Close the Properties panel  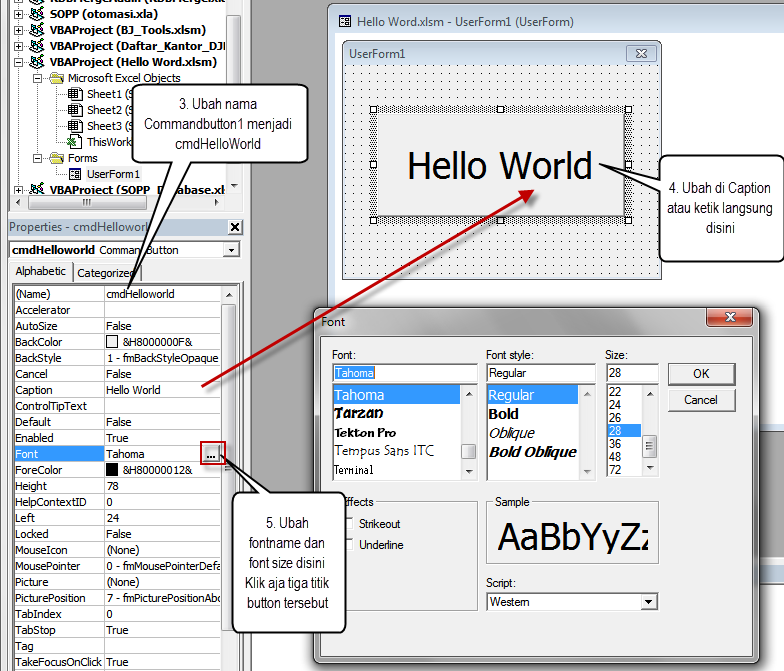[x=234, y=227]
